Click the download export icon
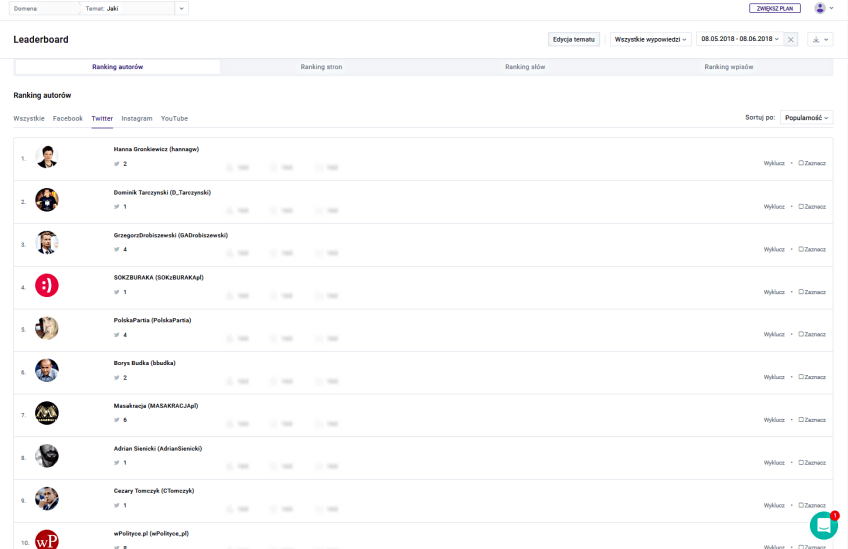 [816, 40]
